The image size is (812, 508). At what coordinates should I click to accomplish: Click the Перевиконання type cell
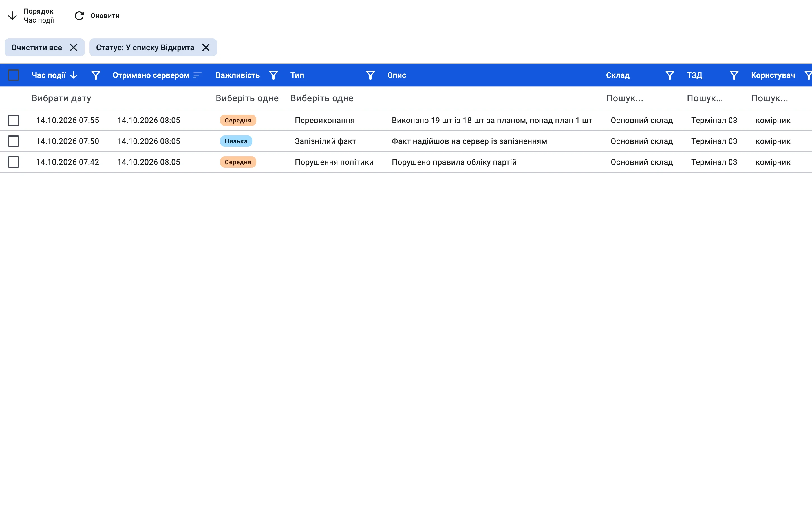pyautogui.click(x=325, y=120)
